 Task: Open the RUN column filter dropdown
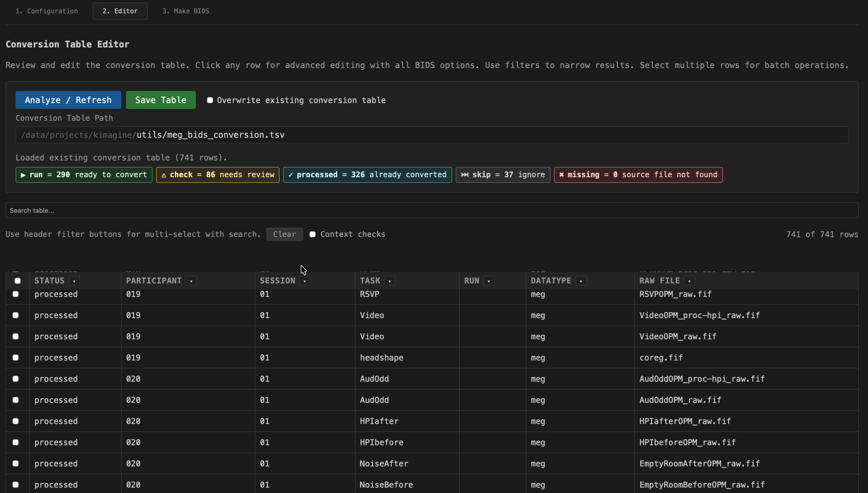click(x=489, y=281)
